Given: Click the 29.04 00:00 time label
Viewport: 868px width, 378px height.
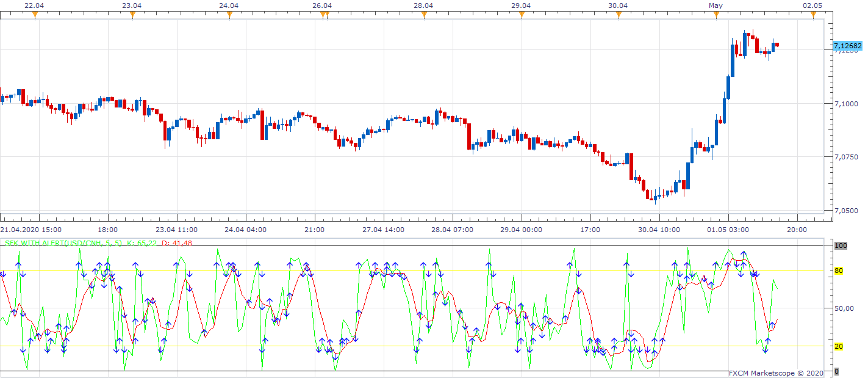Looking at the screenshot, I should 522,230.
